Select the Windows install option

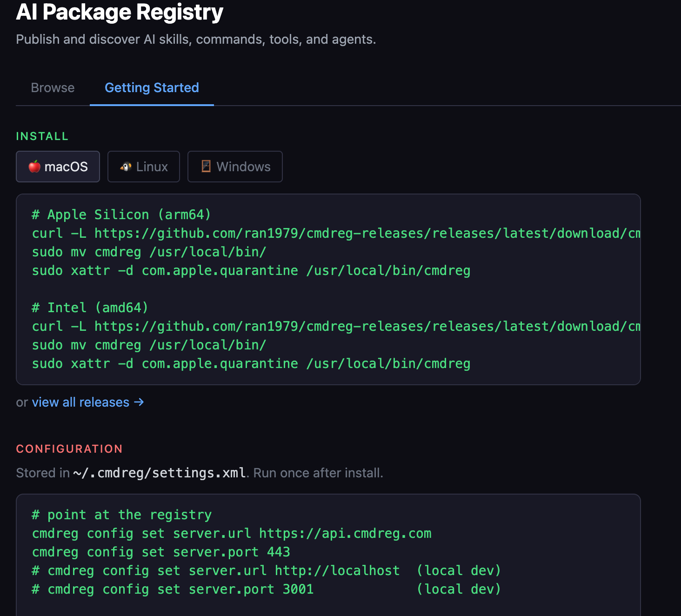pos(235,167)
